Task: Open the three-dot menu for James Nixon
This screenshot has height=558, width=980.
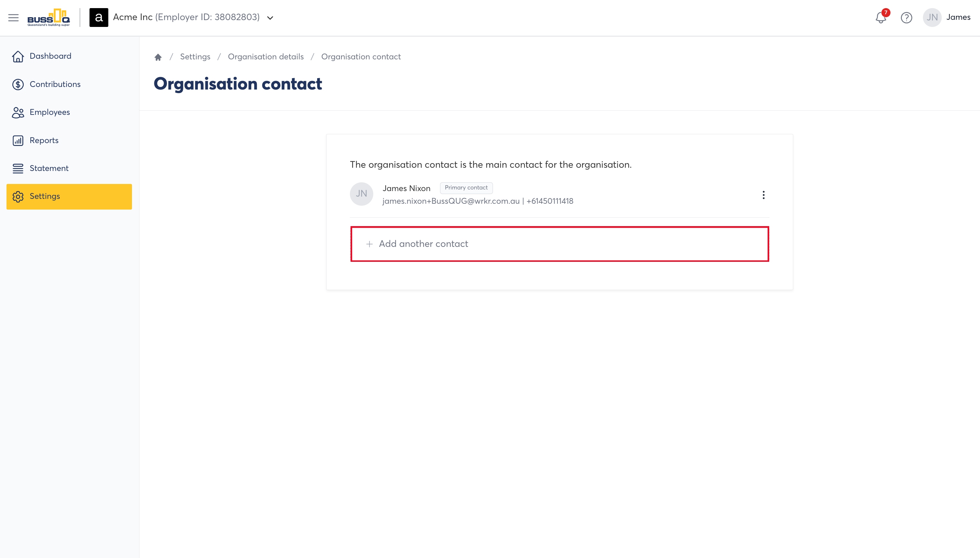Action: pyautogui.click(x=763, y=195)
